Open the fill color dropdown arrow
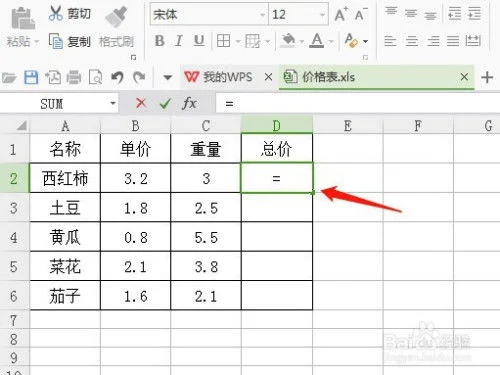 [302, 42]
